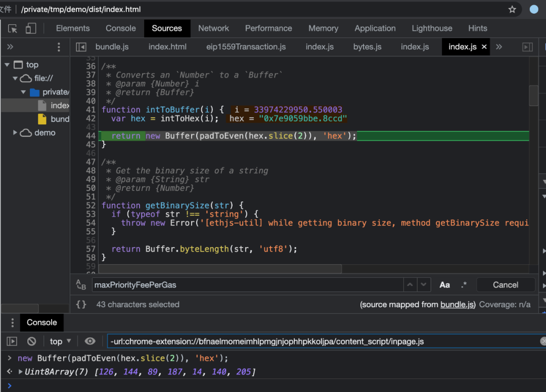Click the getBinarySize function name
The width and height of the screenshot is (546, 392).
[177, 205]
